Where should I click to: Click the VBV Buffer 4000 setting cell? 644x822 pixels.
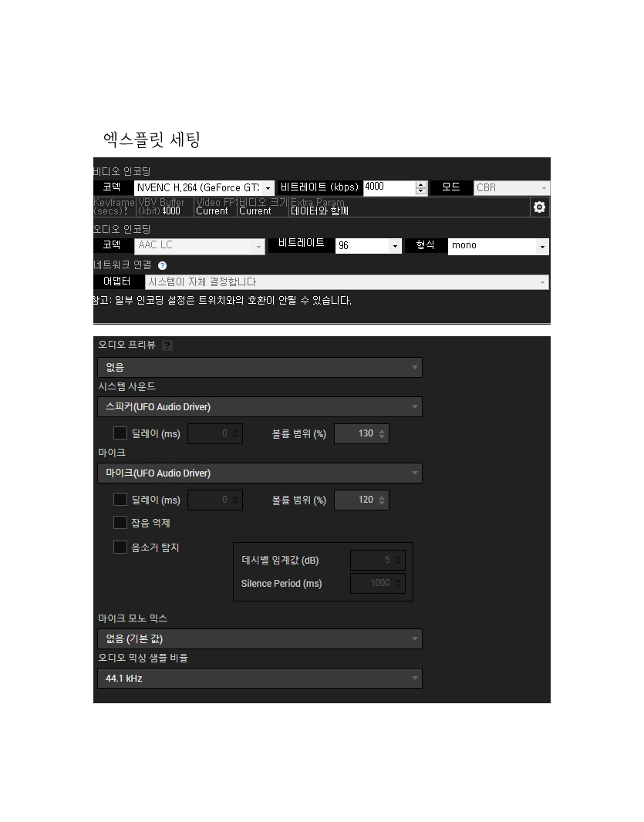click(x=165, y=207)
